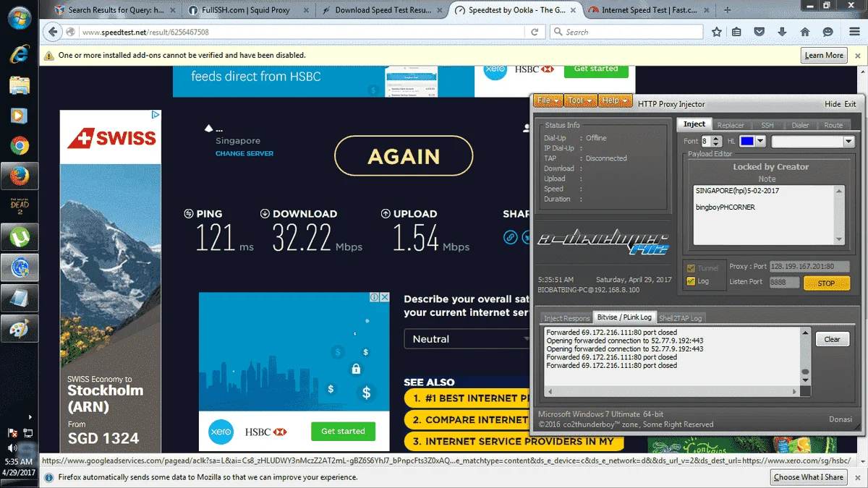
Task: Click the blue HL color swatch
Action: [x=747, y=142]
